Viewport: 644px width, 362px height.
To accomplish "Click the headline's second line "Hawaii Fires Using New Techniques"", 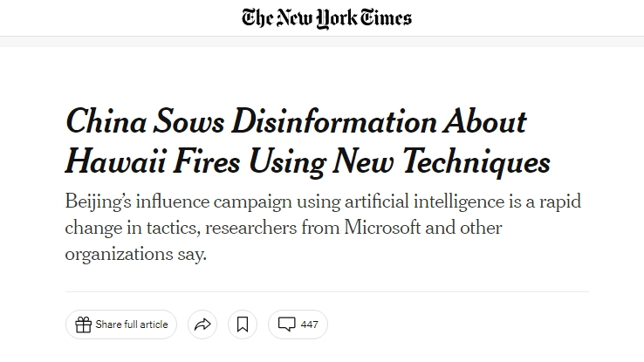I will 308,162.
